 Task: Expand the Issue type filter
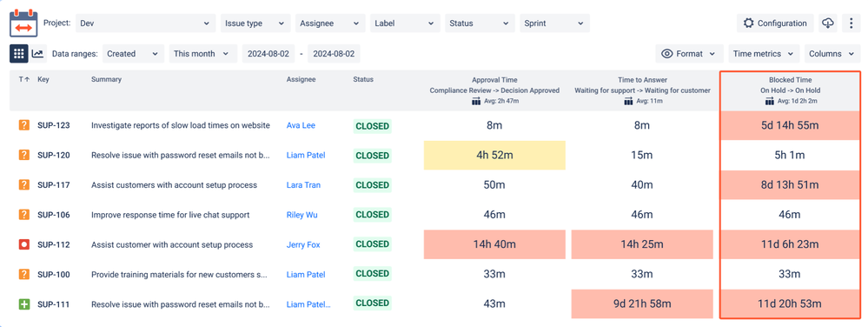click(255, 23)
